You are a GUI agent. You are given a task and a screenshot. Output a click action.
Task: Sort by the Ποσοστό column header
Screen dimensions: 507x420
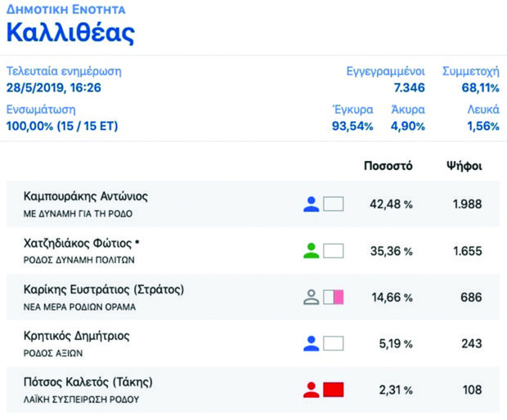388,166
